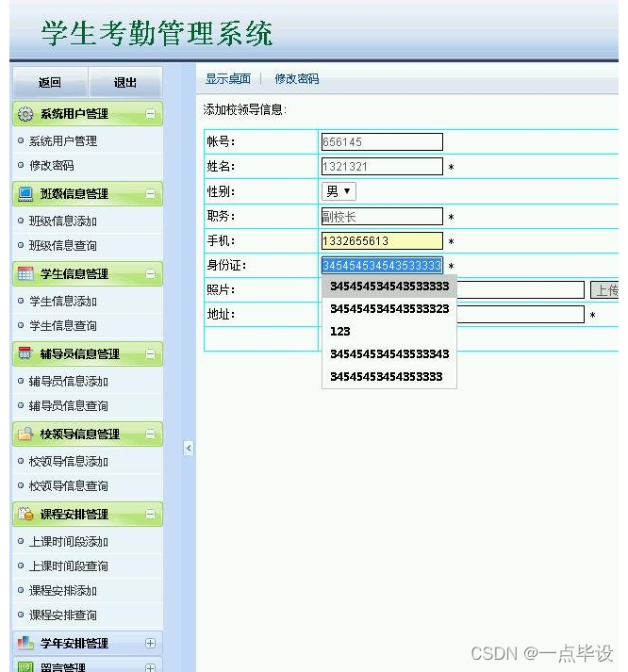This screenshot has width=628, height=672.
Task: Collapse the 课程安排管理 section
Action: click(151, 514)
